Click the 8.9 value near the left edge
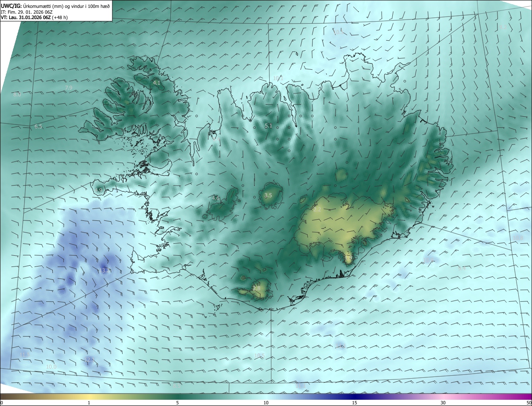The width and height of the screenshot is (532, 406). pos(17,95)
